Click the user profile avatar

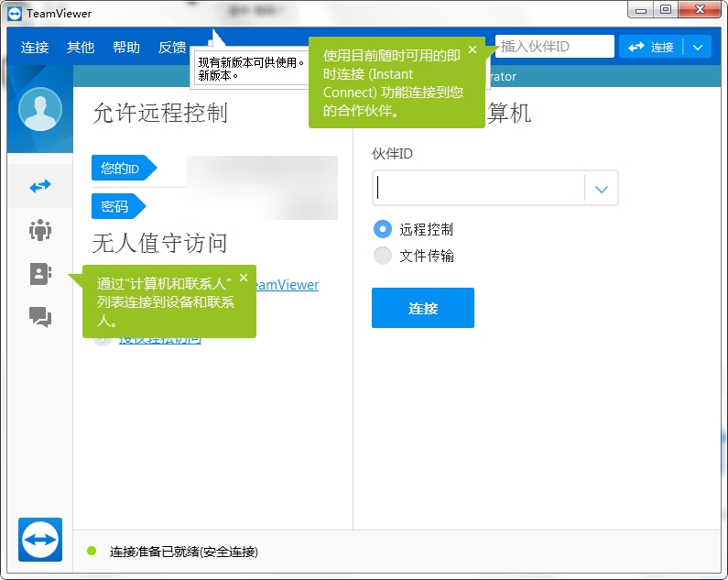pos(40,109)
